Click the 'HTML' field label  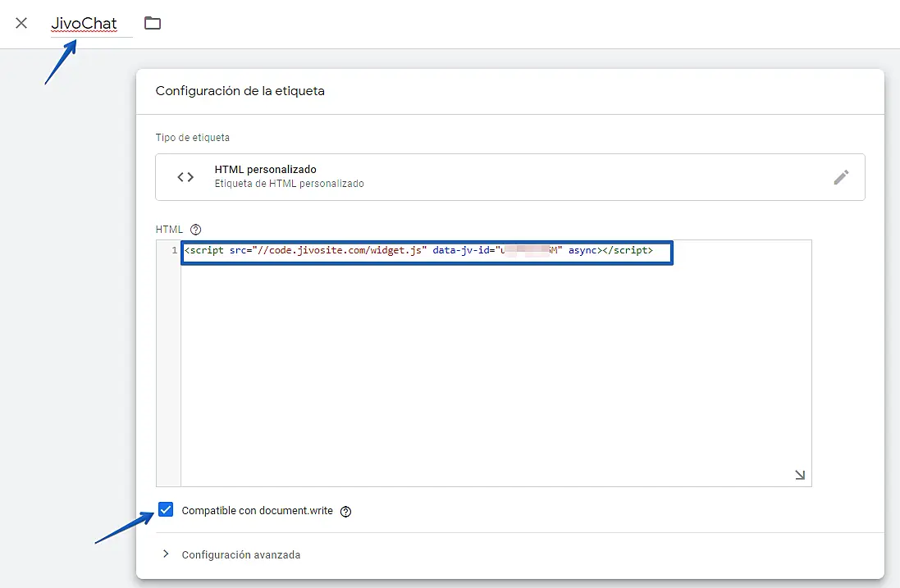pos(170,230)
